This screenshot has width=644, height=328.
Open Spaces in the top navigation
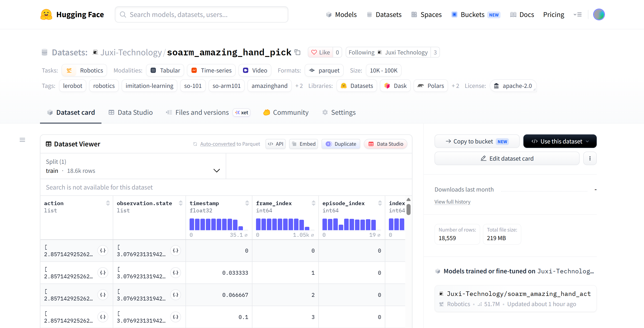pyautogui.click(x=426, y=14)
